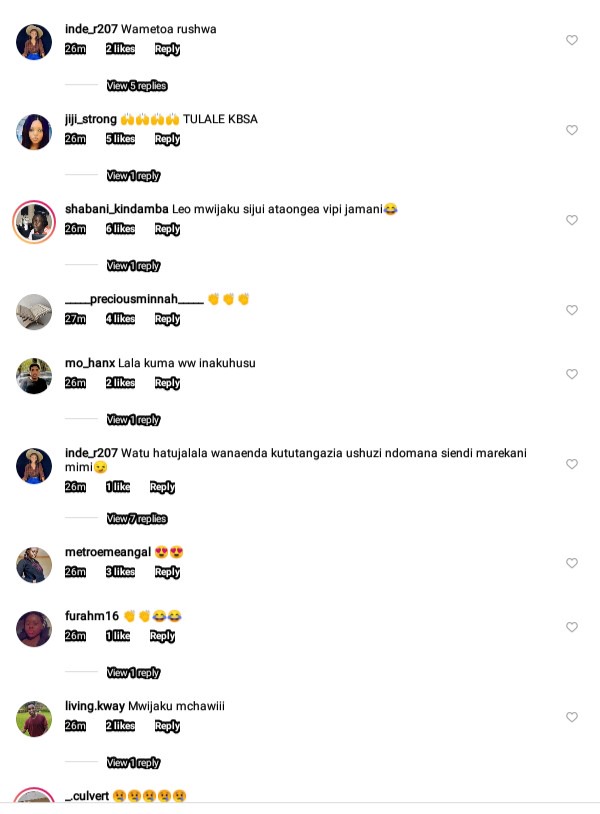Open the 5 likes list on jiji_strong
The image size is (600, 814).
click(x=120, y=139)
